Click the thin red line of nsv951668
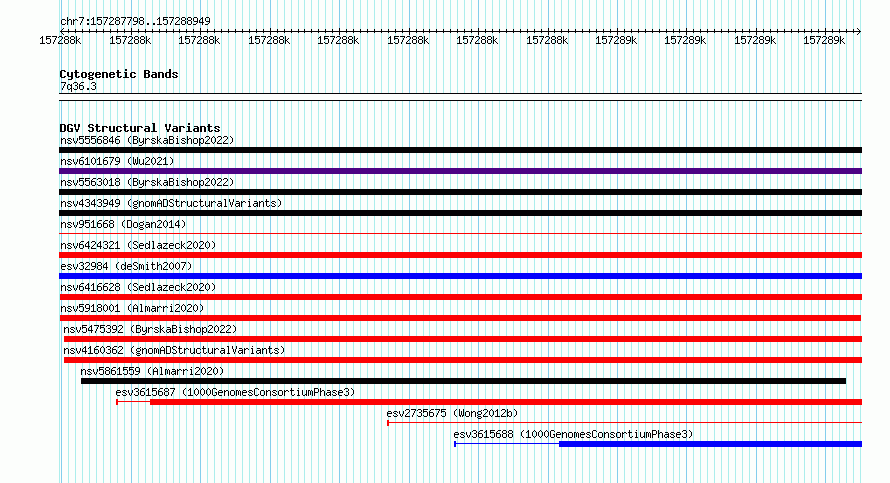This screenshot has height=483, width=890. coord(460,233)
